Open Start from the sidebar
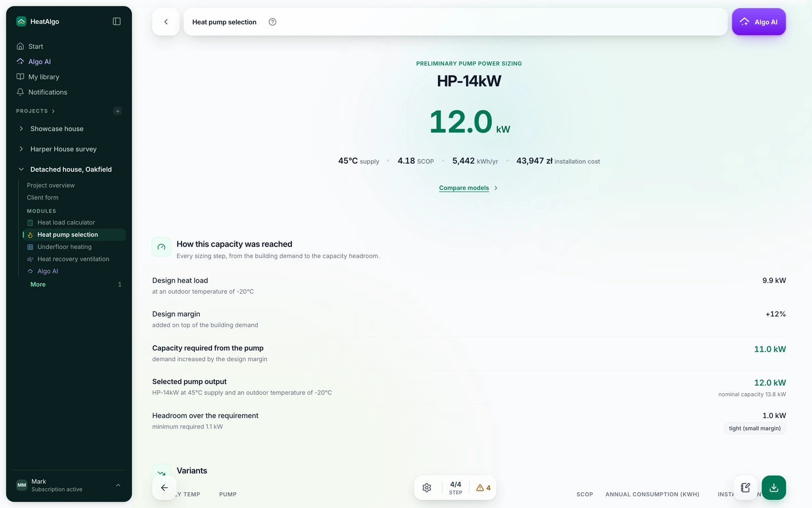This screenshot has height=508, width=812. coord(69,46)
